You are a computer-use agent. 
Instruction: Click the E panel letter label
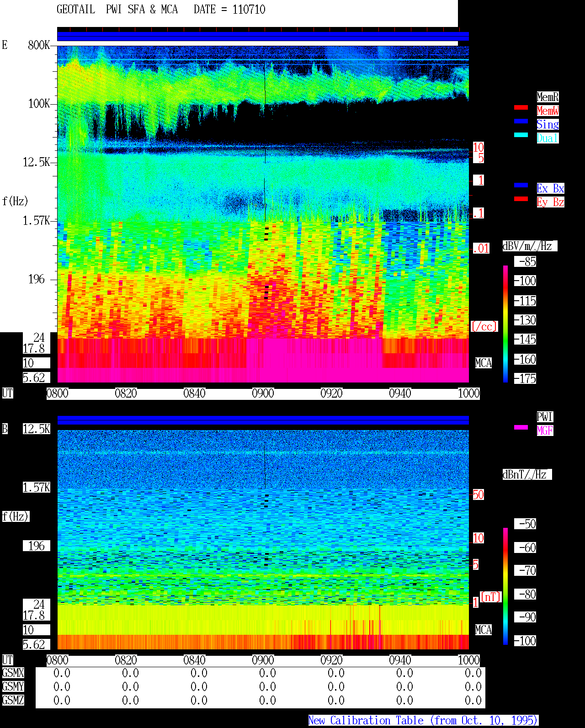click(5, 45)
